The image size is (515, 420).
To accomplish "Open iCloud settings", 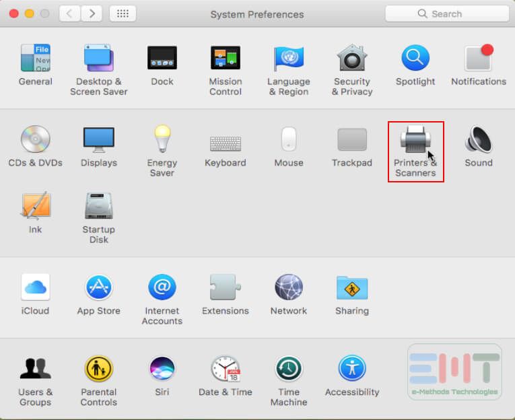I will (35, 288).
